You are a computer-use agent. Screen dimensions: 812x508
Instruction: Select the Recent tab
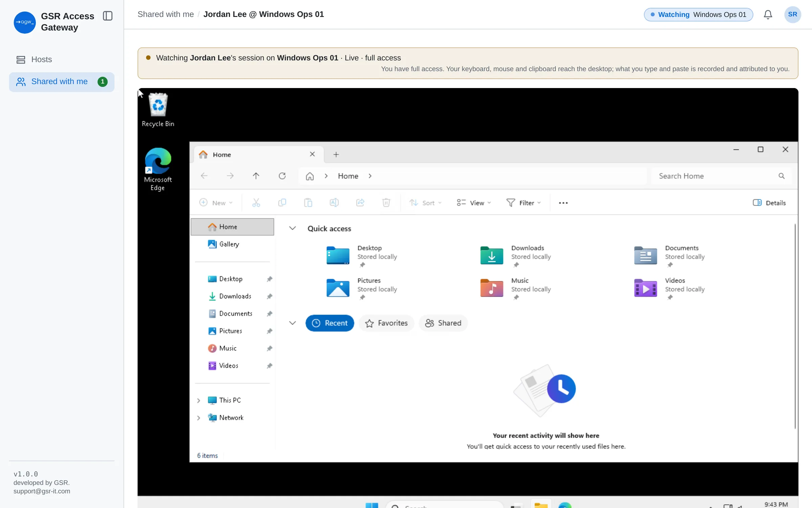pos(330,323)
